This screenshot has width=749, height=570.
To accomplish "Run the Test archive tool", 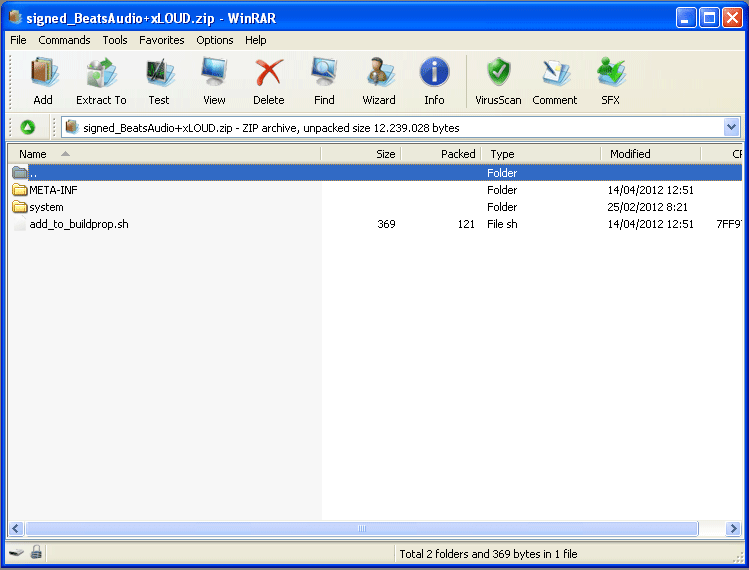I will 159,73.
